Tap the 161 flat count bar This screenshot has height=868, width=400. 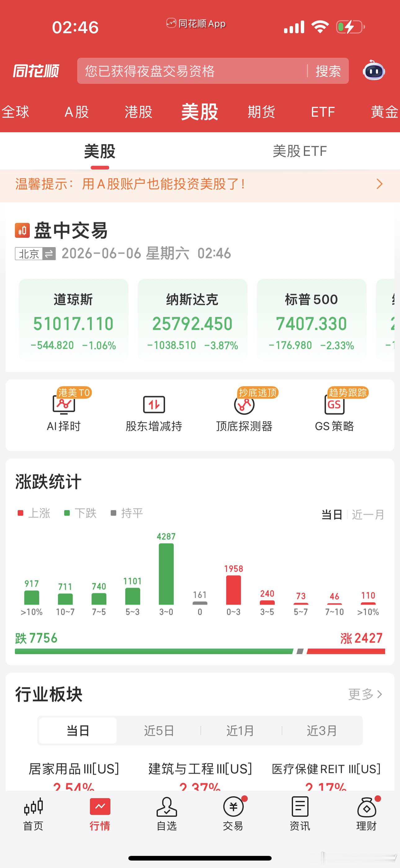[200, 603]
